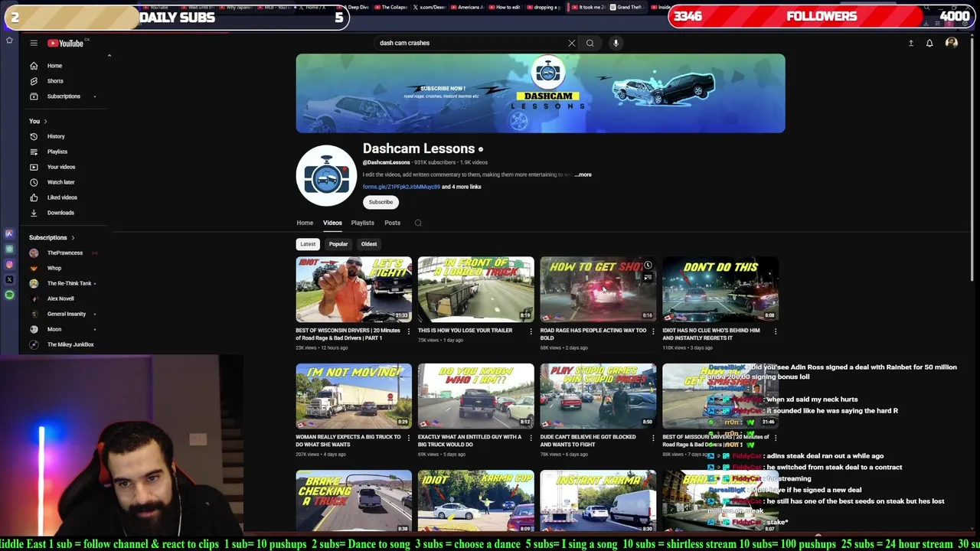Open Playlists in the sidebar
980x551 pixels.
click(57, 152)
